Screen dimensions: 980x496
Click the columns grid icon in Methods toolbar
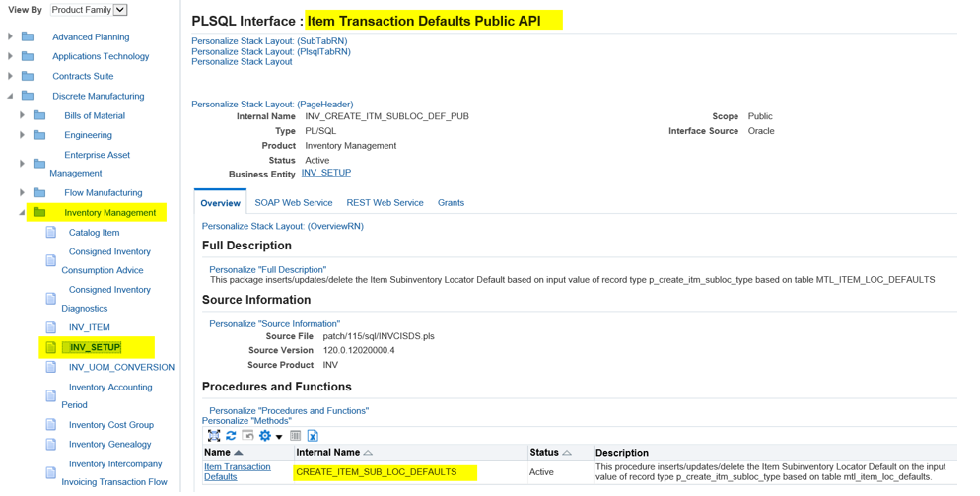pos(295,436)
